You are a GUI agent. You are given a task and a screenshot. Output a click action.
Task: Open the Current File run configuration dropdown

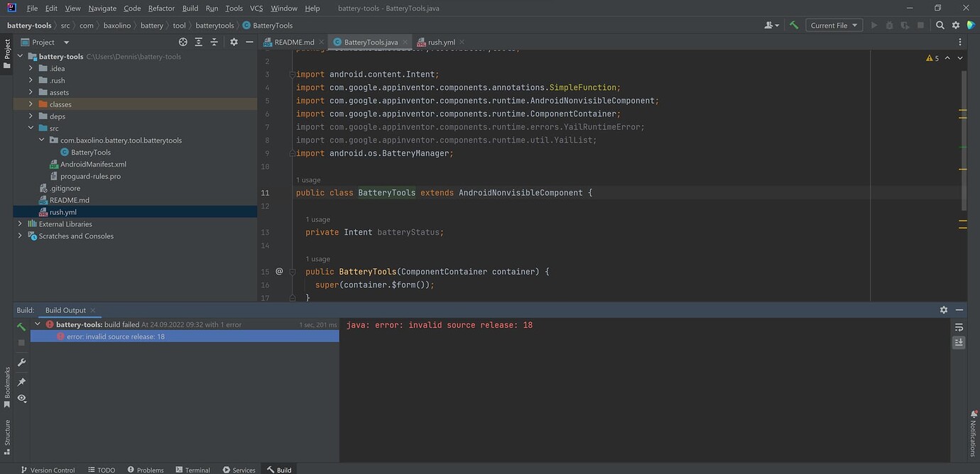coord(833,25)
